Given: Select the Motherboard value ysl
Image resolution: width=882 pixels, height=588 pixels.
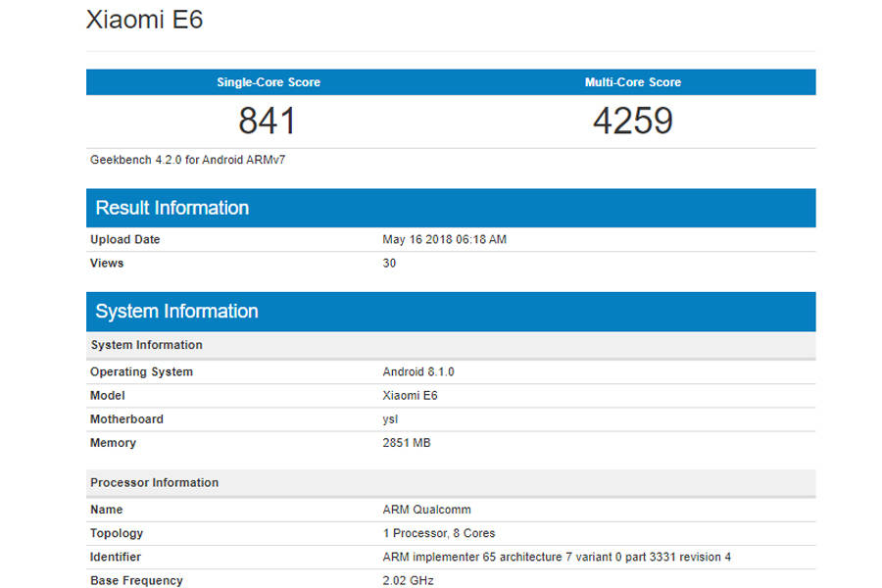Looking at the screenshot, I should click(388, 418).
